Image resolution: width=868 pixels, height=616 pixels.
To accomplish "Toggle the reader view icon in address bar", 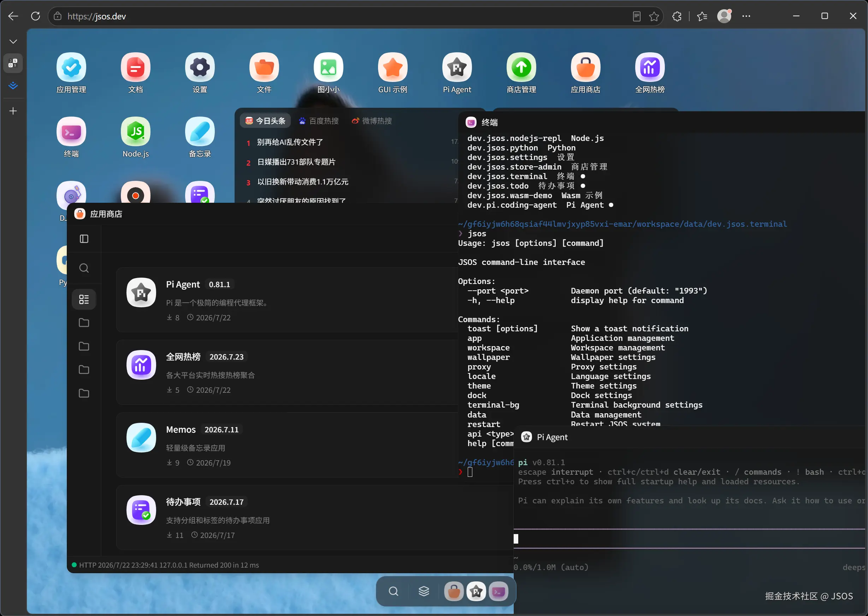I will tap(637, 16).
